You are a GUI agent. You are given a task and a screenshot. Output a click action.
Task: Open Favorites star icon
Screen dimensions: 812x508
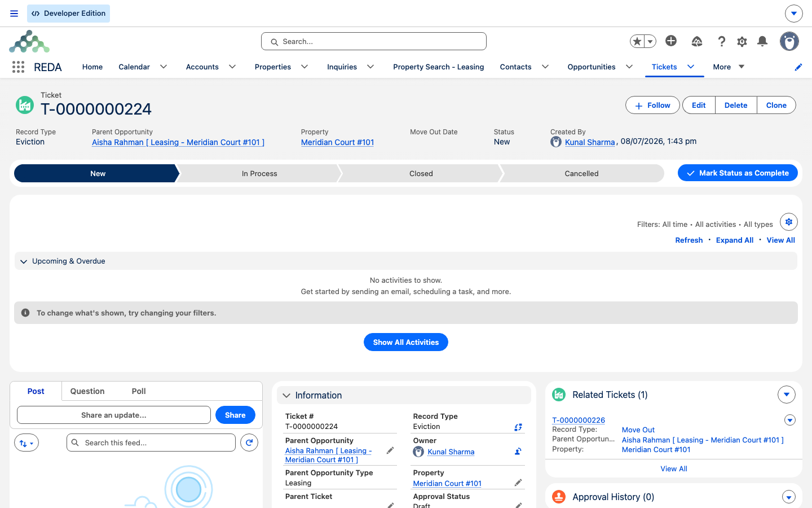click(637, 41)
